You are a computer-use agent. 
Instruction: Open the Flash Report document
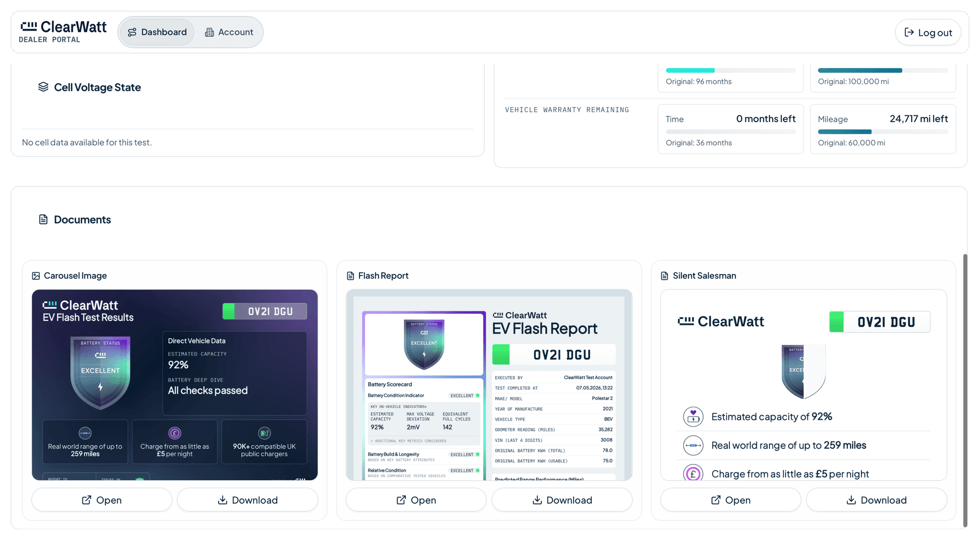point(416,500)
